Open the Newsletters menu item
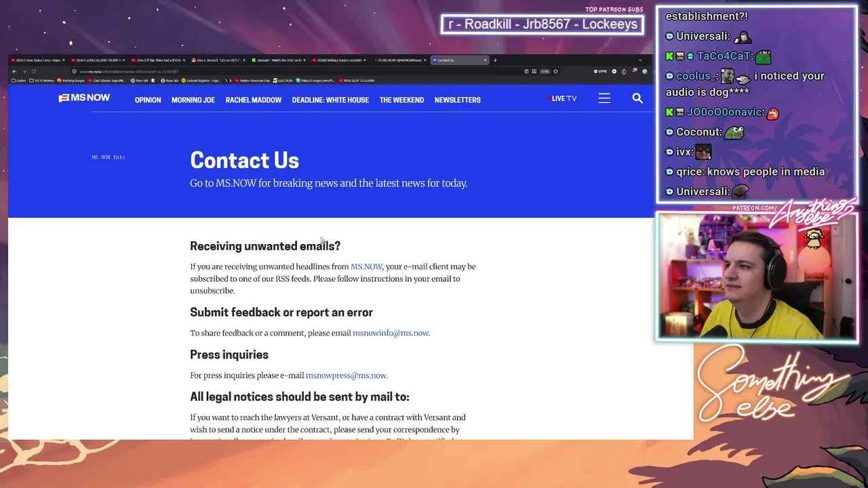This screenshot has height=488, width=868. [458, 100]
